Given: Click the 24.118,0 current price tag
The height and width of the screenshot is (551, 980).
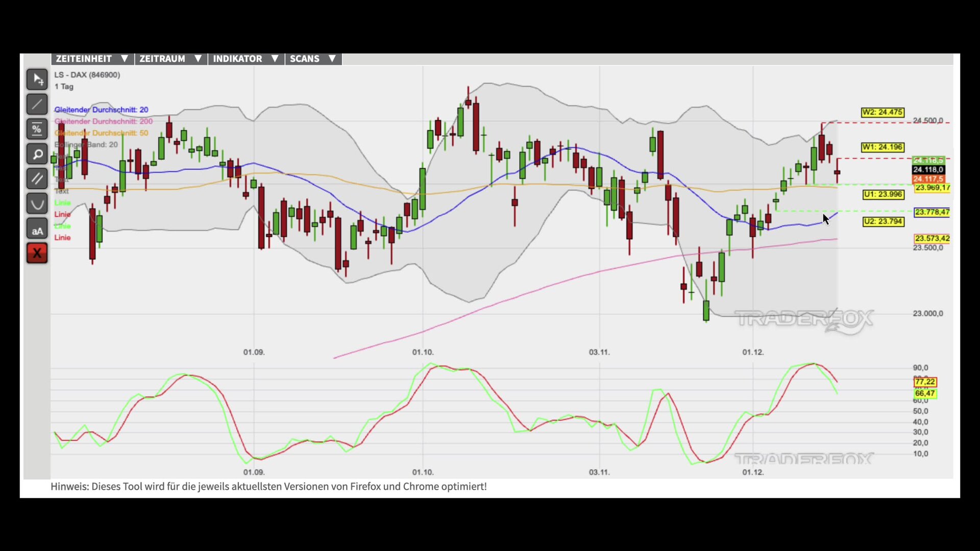Looking at the screenshot, I should click(928, 170).
